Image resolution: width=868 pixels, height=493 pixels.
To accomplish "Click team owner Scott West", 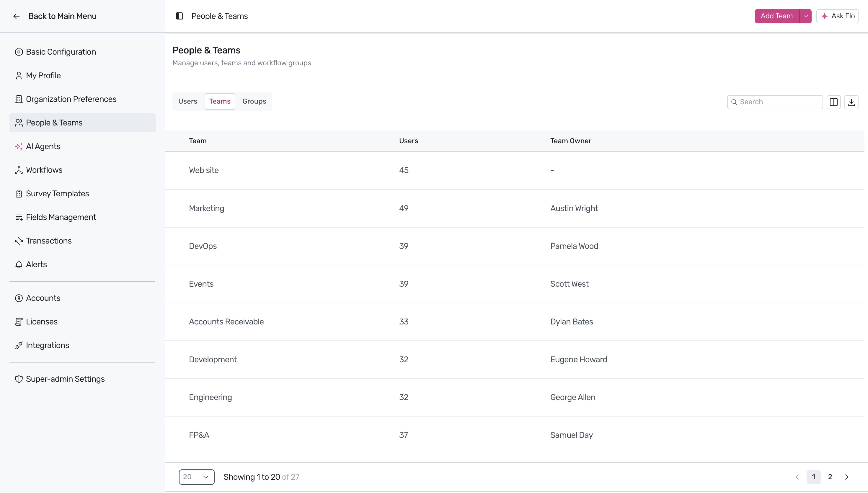I will coord(570,284).
